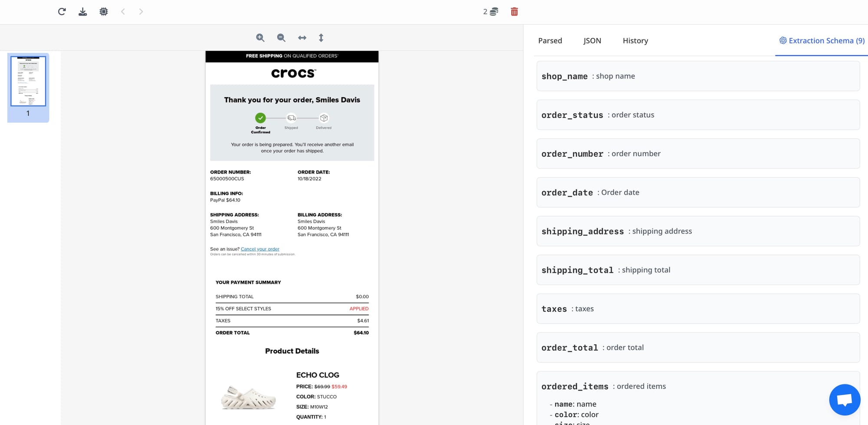868x425 pixels.
Task: Click the credits coin stack icon
Action: click(x=493, y=12)
